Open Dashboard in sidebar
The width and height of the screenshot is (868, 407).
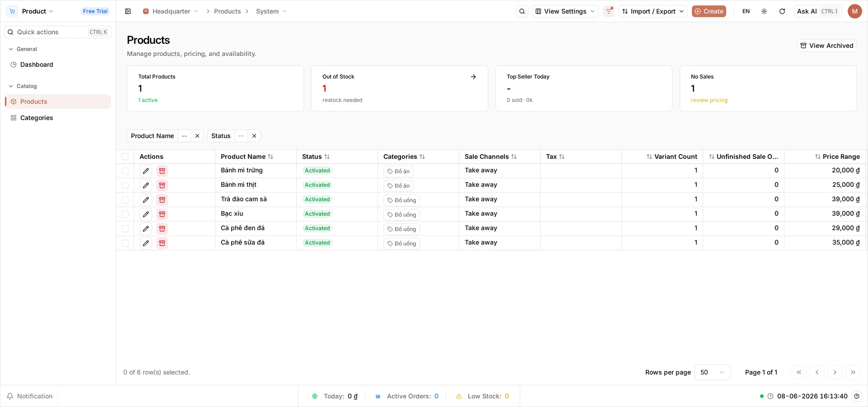(58, 65)
